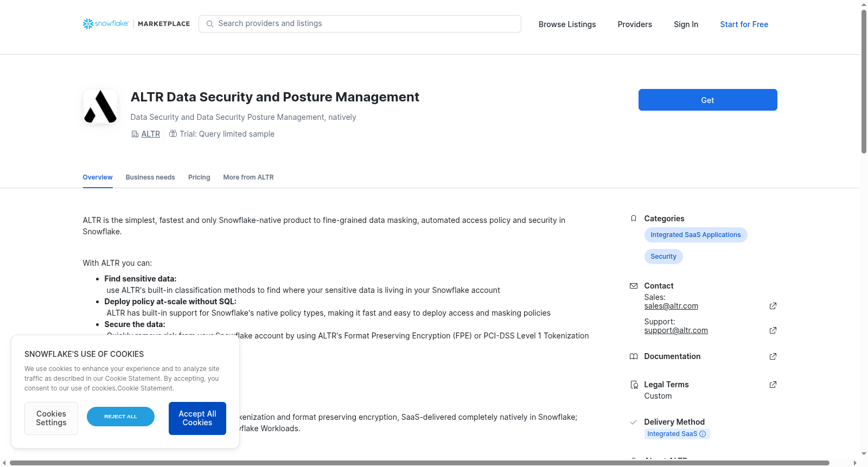The image size is (868, 467).
Task: Open external link for support@altr.com
Action: [773, 330]
